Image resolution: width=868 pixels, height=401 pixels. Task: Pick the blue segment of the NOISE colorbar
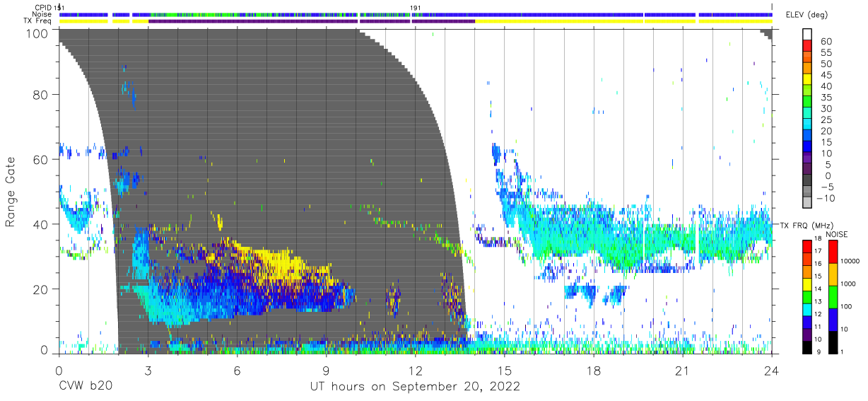[x=832, y=318]
